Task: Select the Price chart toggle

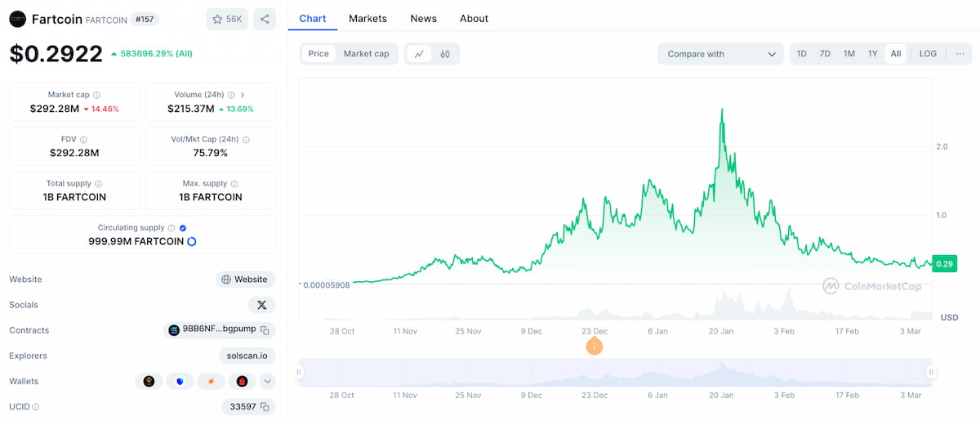Action: point(318,54)
